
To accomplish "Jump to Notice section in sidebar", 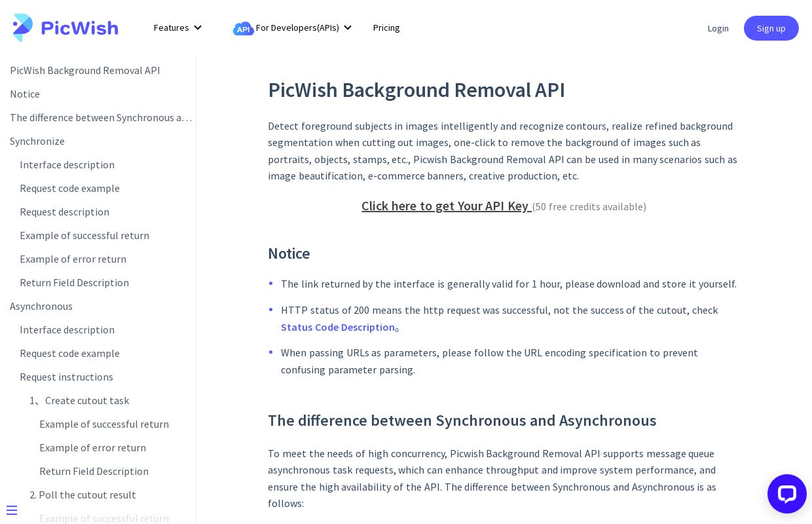I will click(x=25, y=94).
